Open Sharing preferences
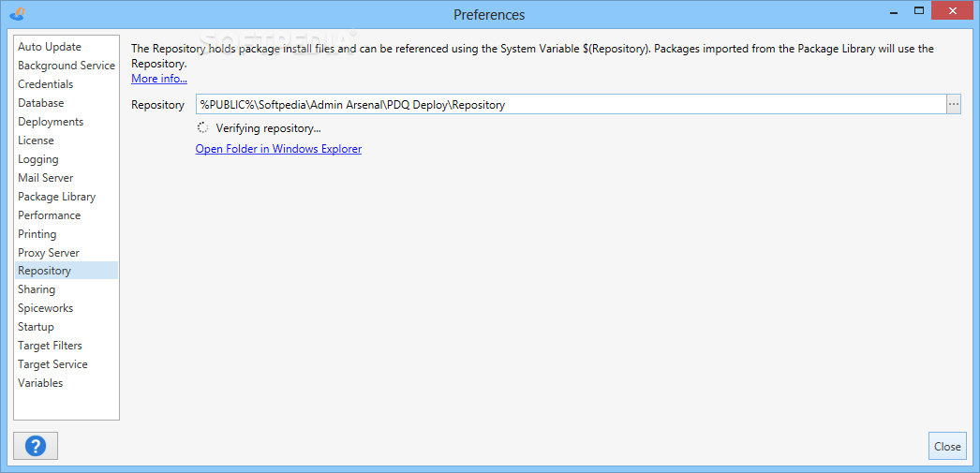The image size is (980, 473). click(x=67, y=289)
